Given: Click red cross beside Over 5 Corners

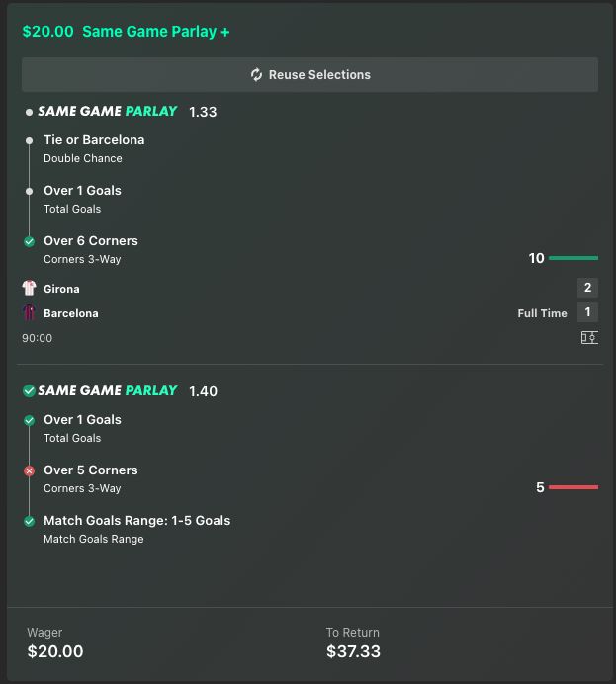Looking at the screenshot, I should [x=29, y=470].
